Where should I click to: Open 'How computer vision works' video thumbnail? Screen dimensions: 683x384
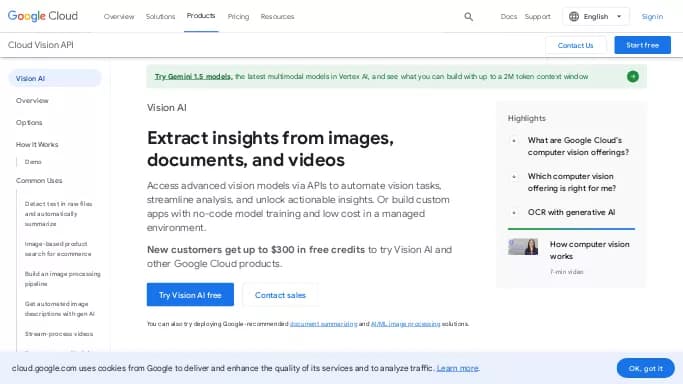(523, 246)
